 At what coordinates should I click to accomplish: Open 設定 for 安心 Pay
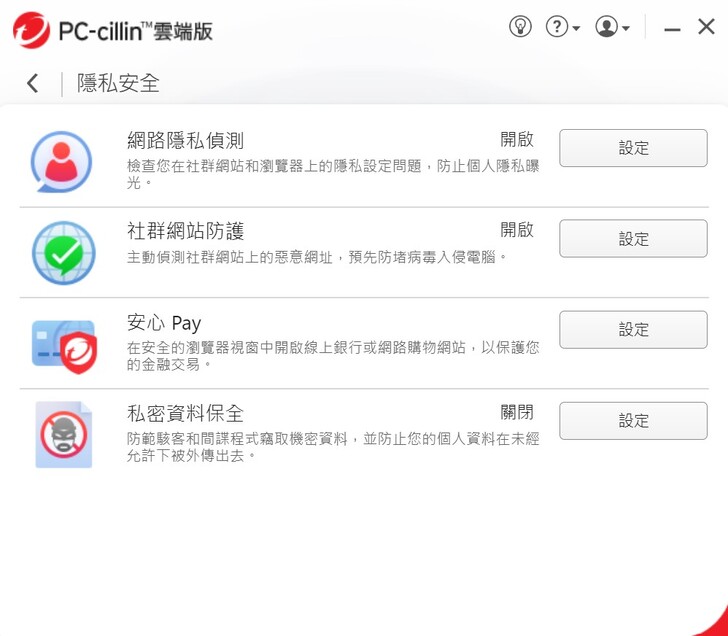click(x=633, y=330)
